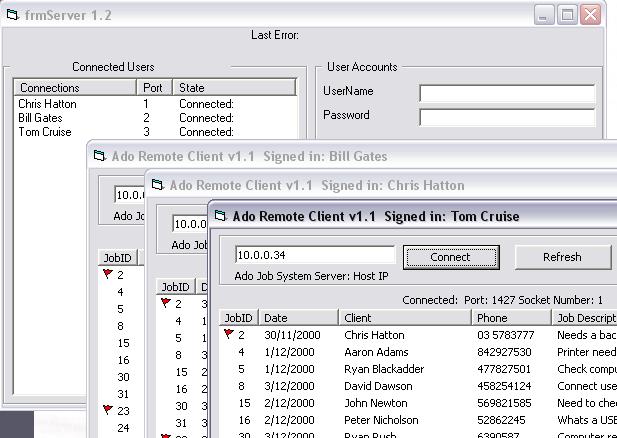Click red flag on job 2 in Chris Hatton's window
The height and width of the screenshot is (438, 617).
pyautogui.click(x=166, y=303)
